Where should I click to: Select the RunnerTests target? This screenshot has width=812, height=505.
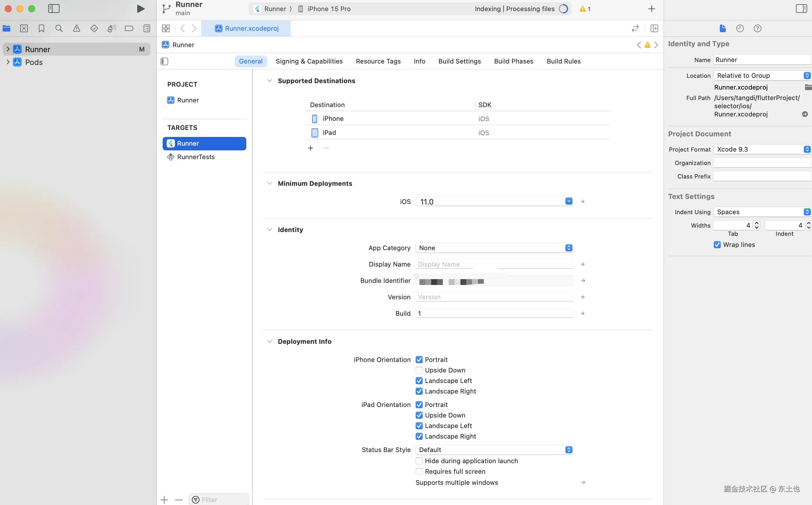coord(196,157)
